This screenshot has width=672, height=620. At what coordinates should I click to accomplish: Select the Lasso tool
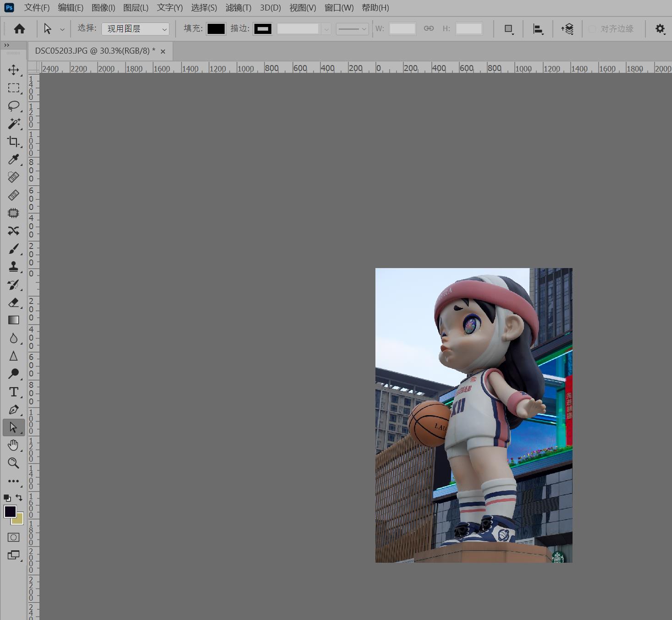point(13,106)
